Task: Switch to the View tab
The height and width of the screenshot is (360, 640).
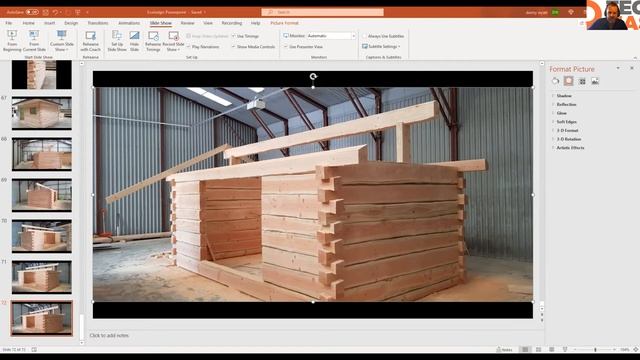Action: tap(208, 23)
